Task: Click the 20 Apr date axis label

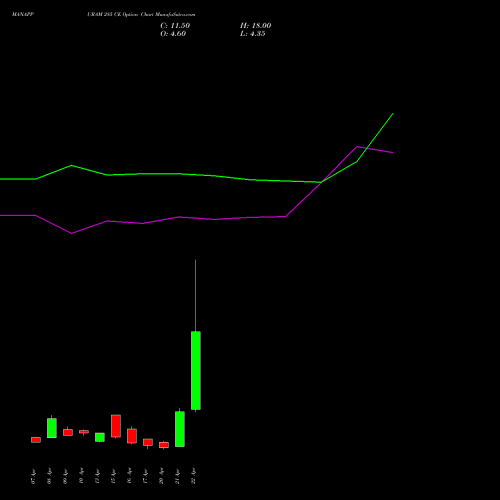Action: tap(161, 477)
